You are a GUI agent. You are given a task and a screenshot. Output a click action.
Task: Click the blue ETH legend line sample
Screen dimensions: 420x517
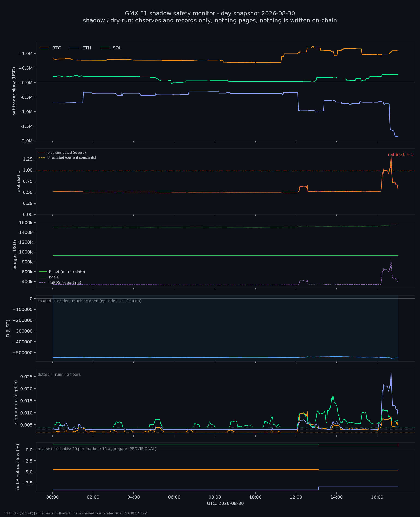click(x=74, y=48)
